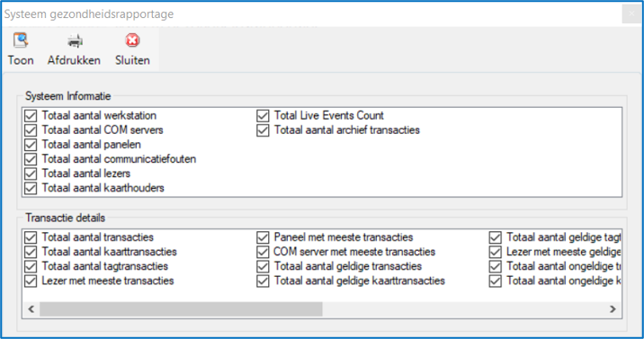The height and width of the screenshot is (339, 644).
Task: Toggle Totaal aantal COM servers checkbox
Action: 31,130
